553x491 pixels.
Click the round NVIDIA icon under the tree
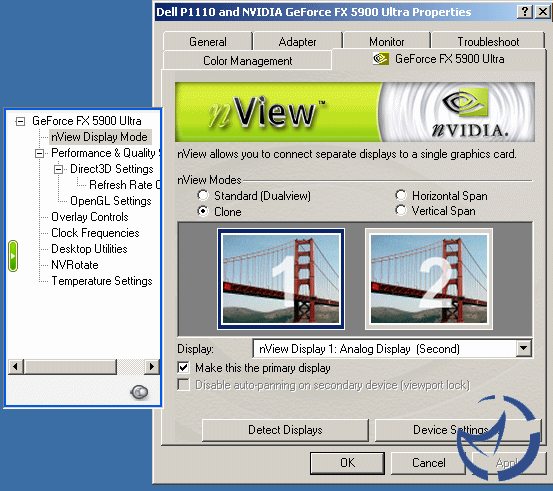(x=139, y=392)
